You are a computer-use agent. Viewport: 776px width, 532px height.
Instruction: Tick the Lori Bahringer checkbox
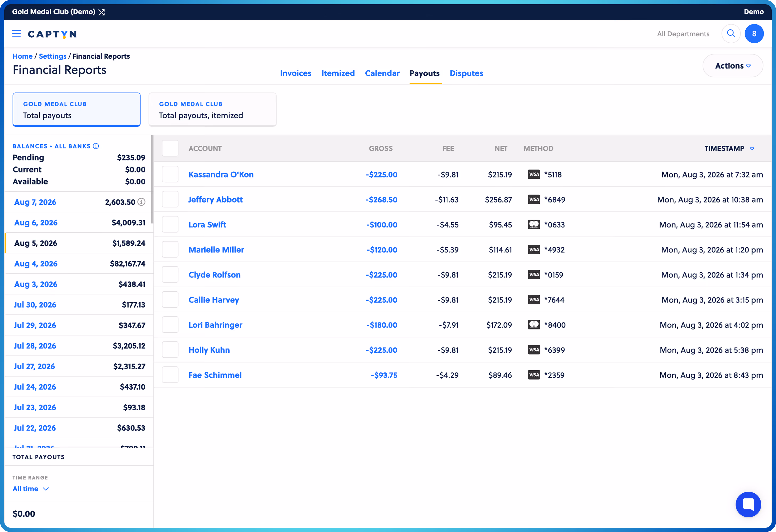pyautogui.click(x=170, y=325)
